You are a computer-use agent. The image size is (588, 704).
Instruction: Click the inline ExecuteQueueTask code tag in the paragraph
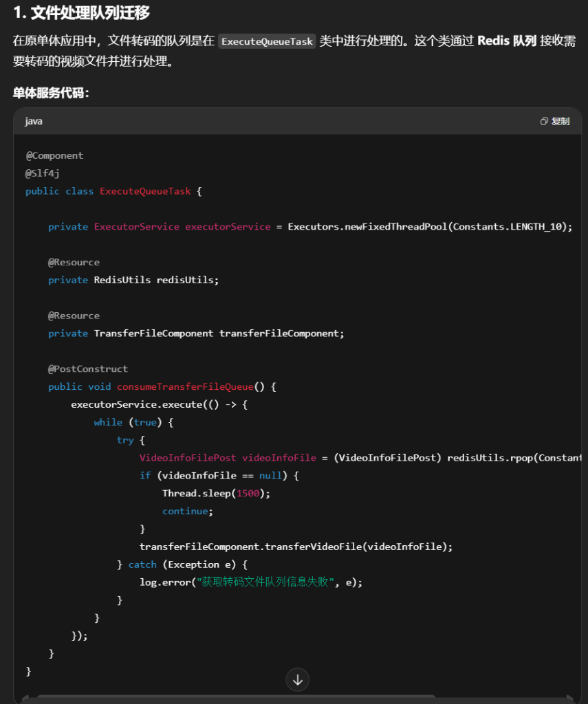coord(267,41)
